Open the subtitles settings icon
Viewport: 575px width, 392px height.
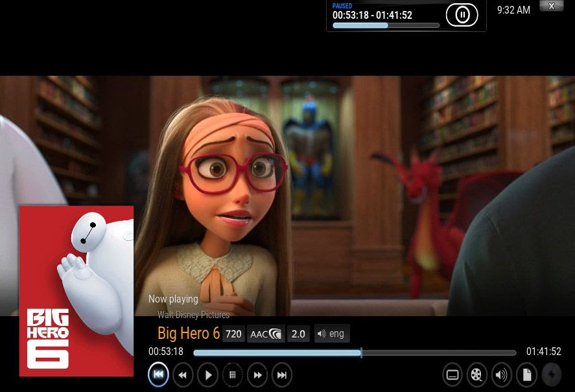tap(452, 375)
